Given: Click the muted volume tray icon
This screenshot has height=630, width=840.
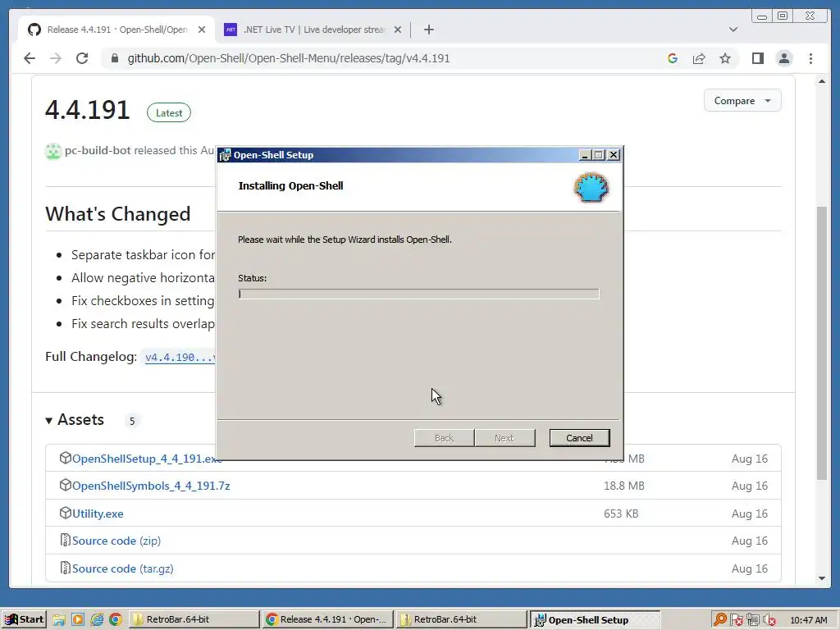Looking at the screenshot, I should tap(769, 620).
